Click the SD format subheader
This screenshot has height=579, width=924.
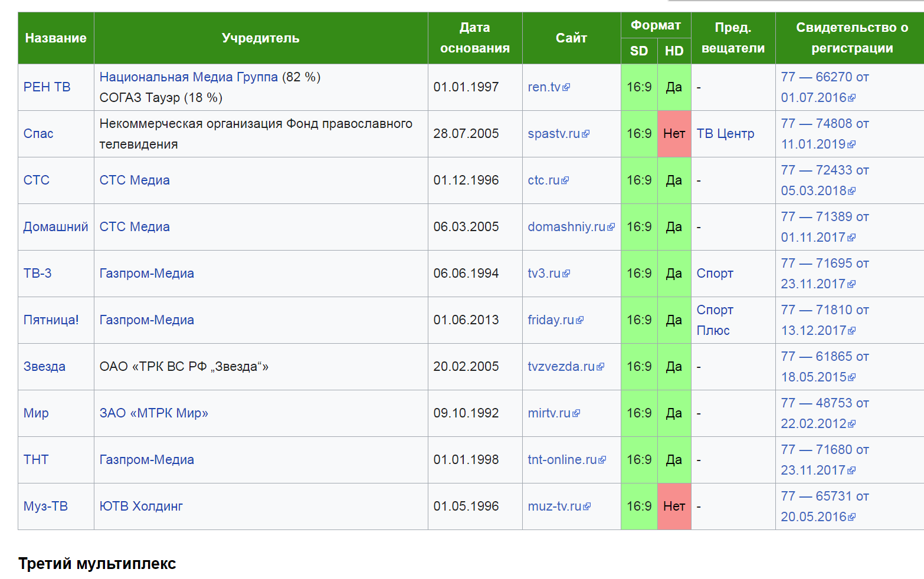pos(639,51)
